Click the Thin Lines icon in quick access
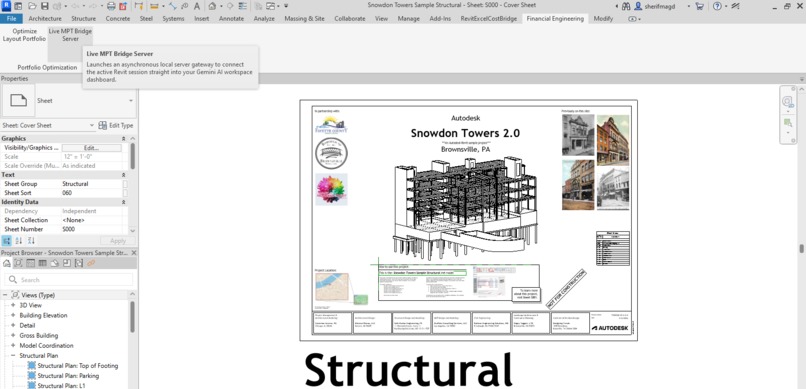 (x=242, y=6)
